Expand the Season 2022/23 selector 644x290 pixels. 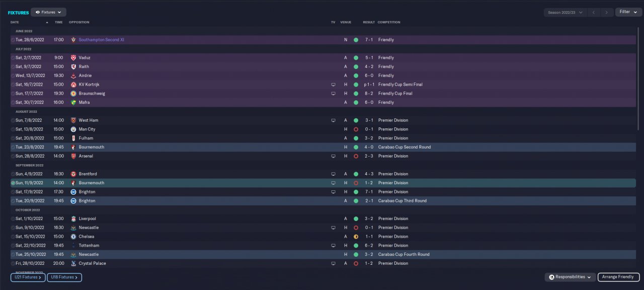tap(566, 12)
